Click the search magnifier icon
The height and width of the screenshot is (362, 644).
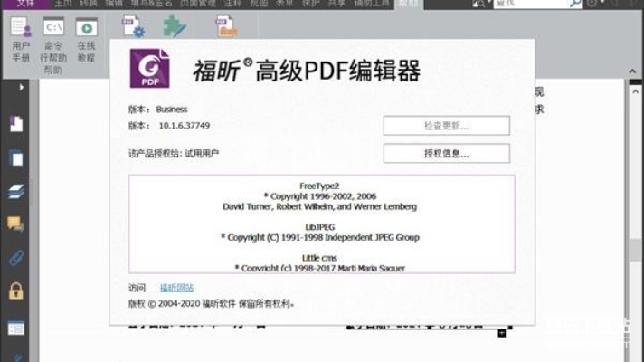point(575,4)
